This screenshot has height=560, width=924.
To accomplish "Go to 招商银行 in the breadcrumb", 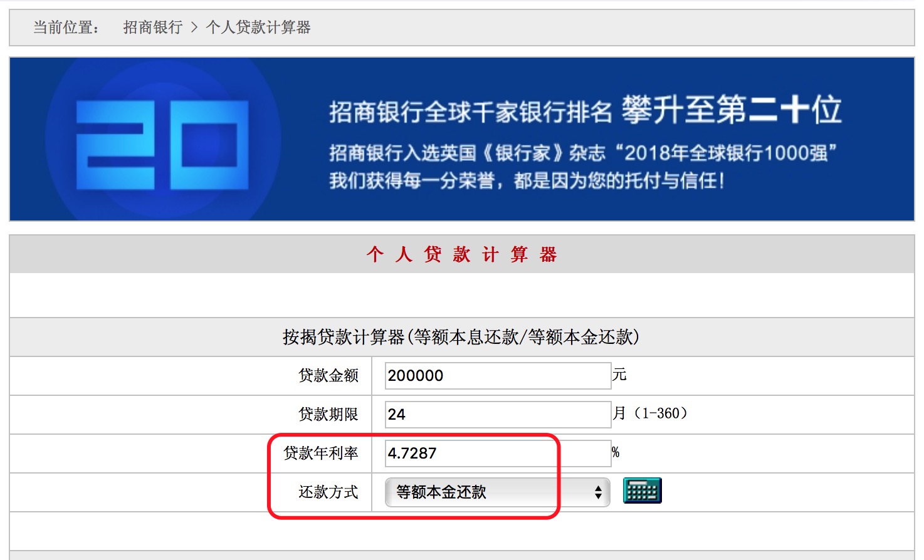I will pos(152,28).
